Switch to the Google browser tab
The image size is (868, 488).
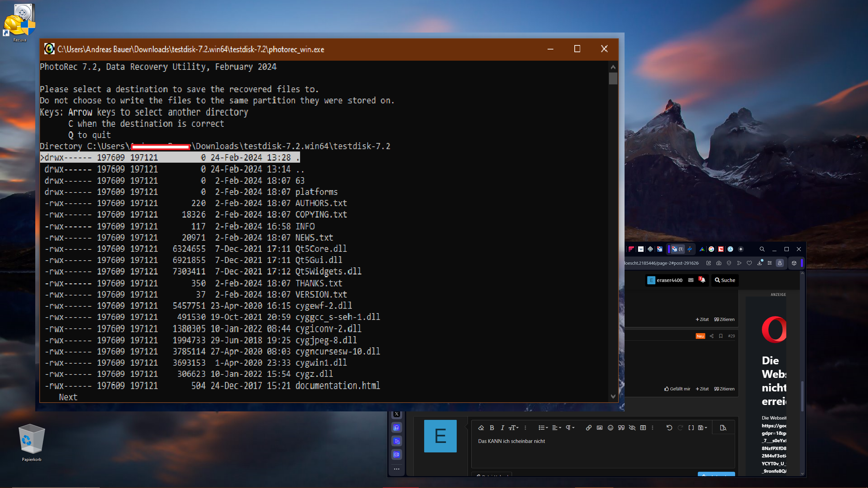pos(711,249)
